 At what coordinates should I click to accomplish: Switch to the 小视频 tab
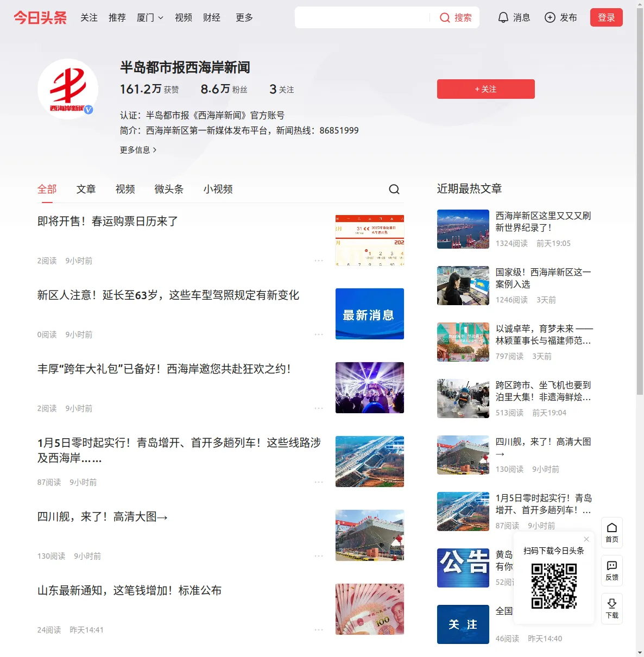point(218,189)
